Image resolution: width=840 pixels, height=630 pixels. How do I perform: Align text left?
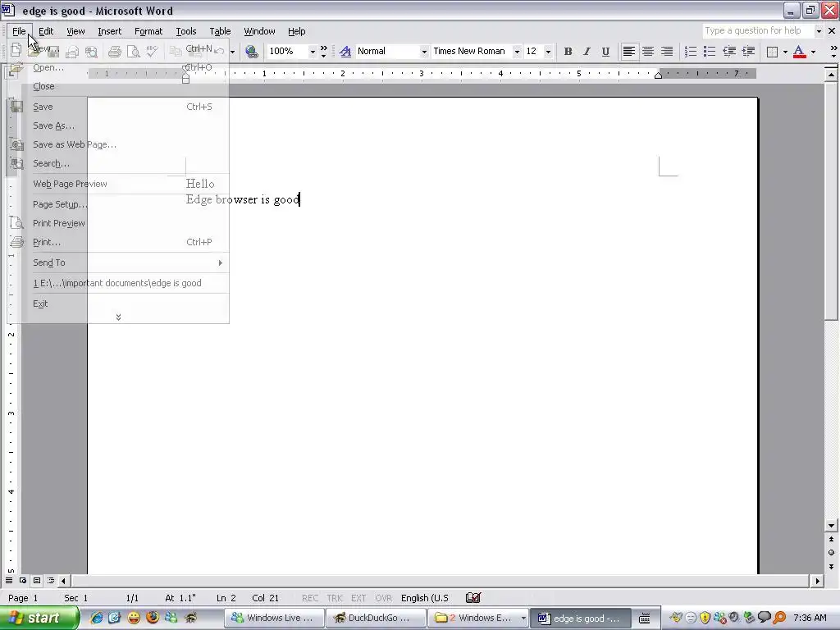click(629, 52)
